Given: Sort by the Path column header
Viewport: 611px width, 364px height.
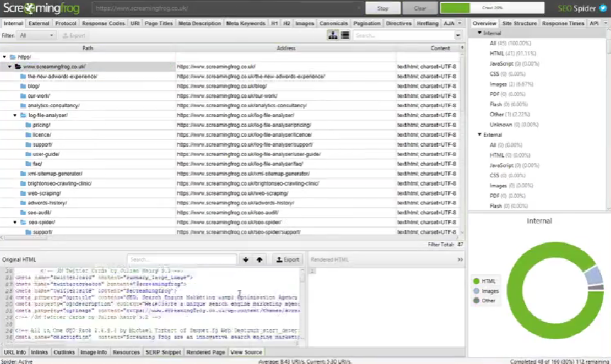Looking at the screenshot, I should click(88, 48).
